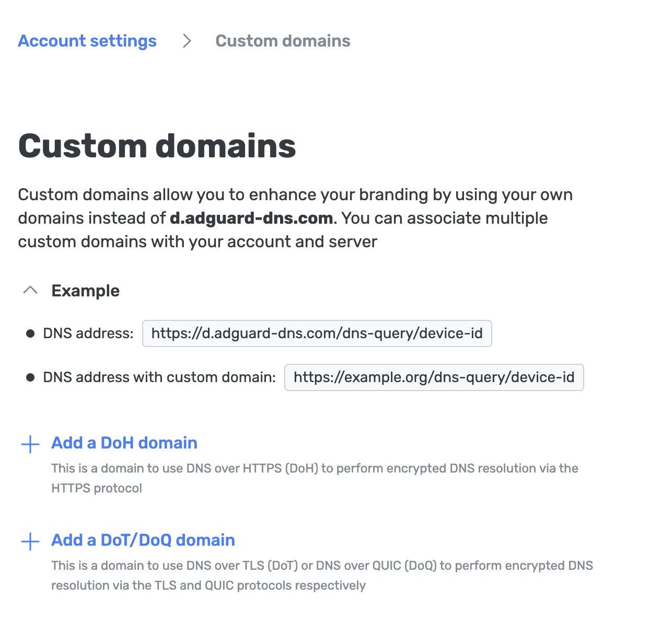Click the Example section label
This screenshot has height=644, width=650.
click(85, 291)
